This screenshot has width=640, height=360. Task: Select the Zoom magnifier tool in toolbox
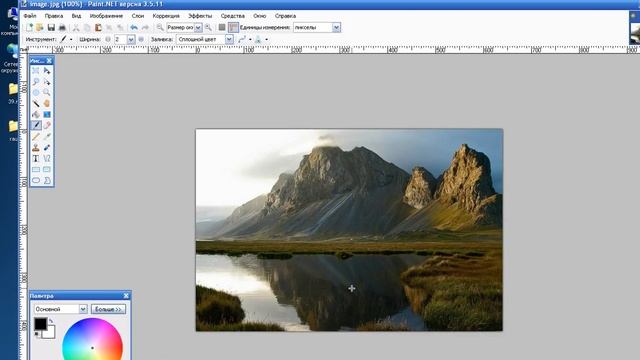tap(47, 93)
